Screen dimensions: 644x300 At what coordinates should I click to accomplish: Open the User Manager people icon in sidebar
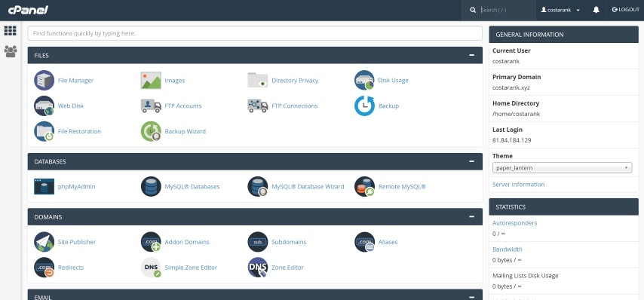click(11, 51)
